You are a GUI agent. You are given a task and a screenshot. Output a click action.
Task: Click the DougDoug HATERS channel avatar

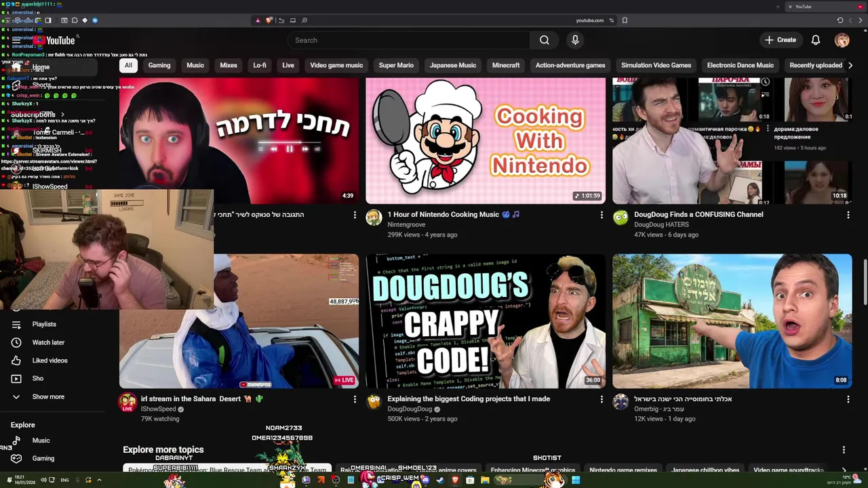click(620, 217)
